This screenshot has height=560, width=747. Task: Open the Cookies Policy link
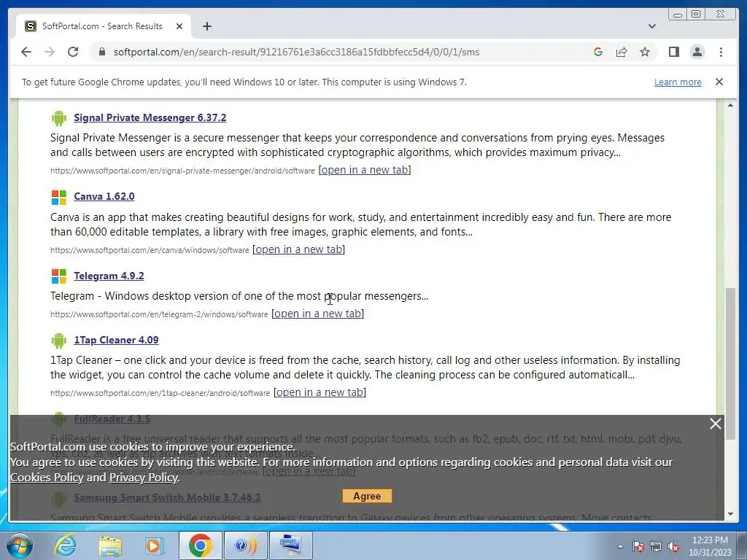(47, 477)
